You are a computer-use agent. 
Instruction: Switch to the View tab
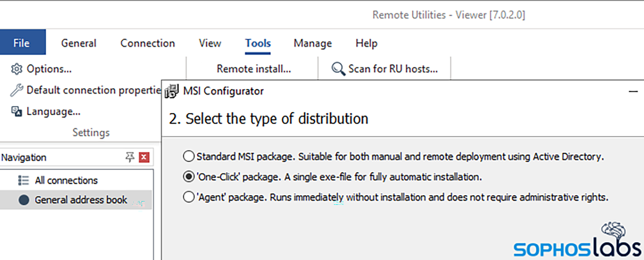pos(210,43)
